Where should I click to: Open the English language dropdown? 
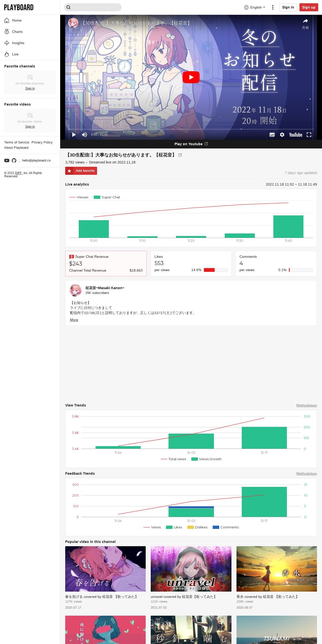255,7
